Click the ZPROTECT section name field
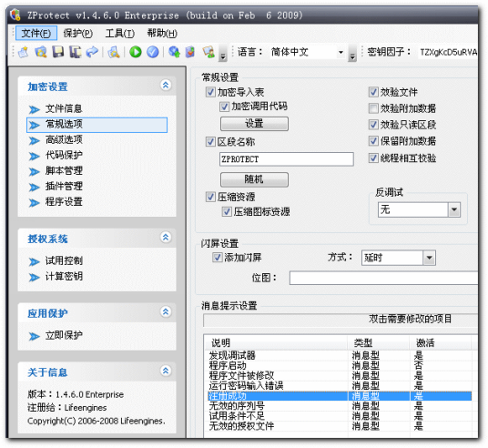 tap(286, 159)
